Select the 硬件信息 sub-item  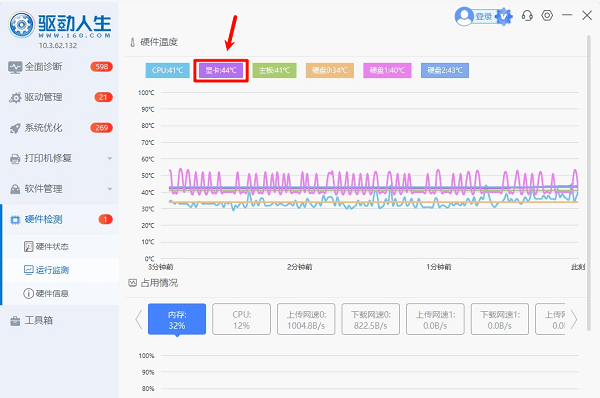(x=60, y=294)
